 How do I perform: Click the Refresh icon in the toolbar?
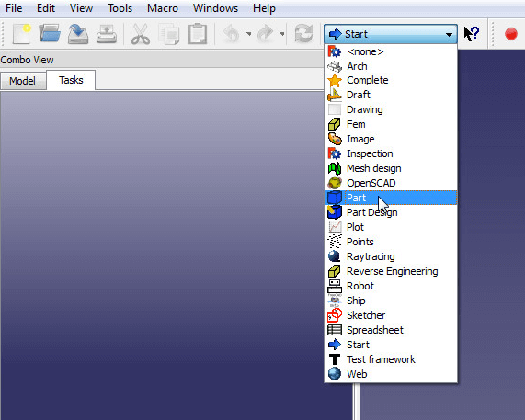303,34
